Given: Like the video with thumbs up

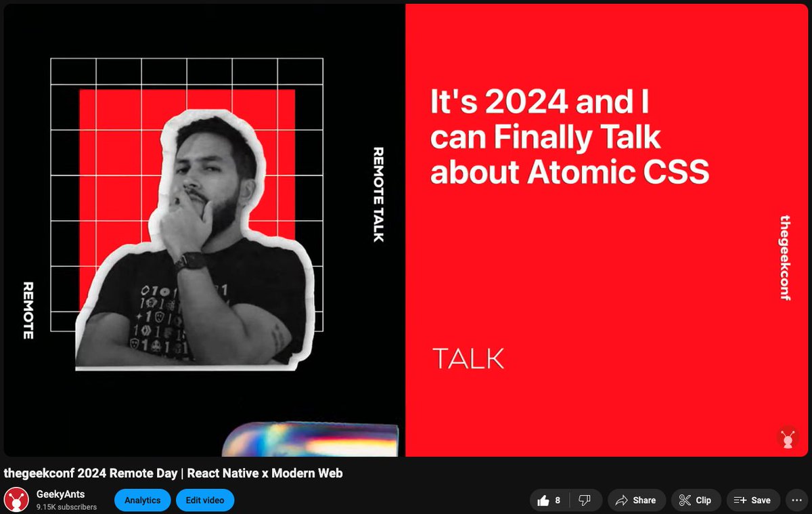Looking at the screenshot, I should 549,500.
